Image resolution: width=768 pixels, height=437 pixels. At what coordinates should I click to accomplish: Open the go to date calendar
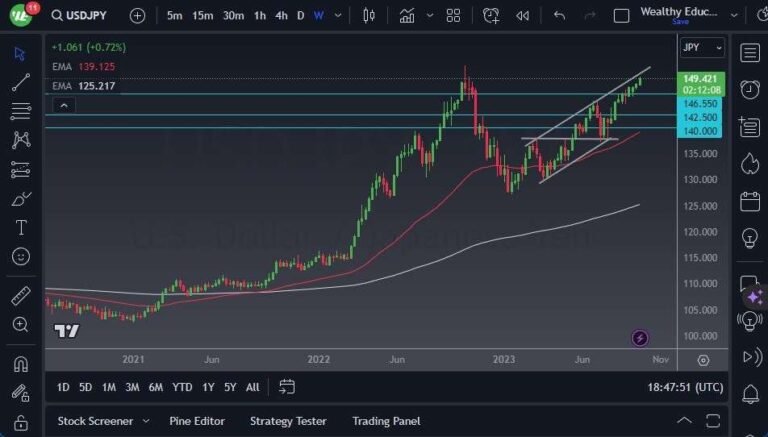[287, 387]
